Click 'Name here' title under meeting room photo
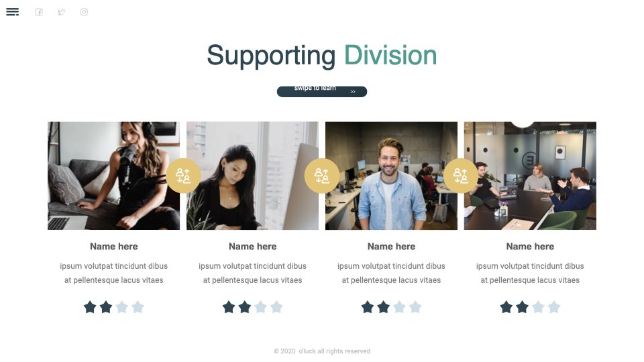Image resolution: width=644 pixels, height=362 pixels. (x=530, y=246)
